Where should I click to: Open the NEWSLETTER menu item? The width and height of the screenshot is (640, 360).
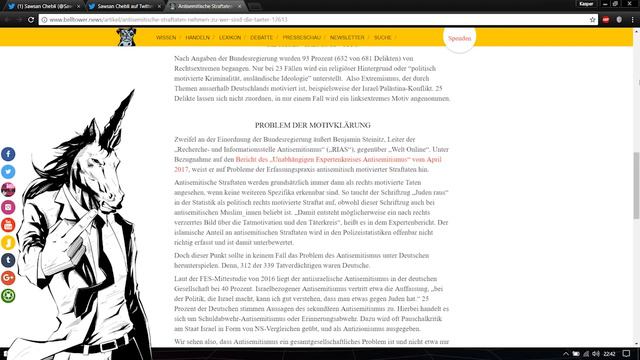click(x=347, y=38)
